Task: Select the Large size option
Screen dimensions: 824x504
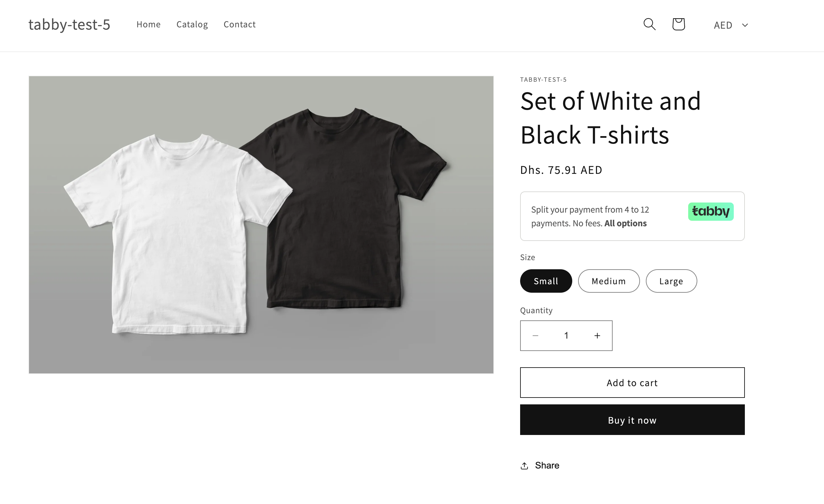Action: pos(671,281)
